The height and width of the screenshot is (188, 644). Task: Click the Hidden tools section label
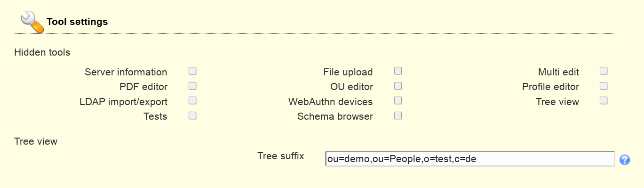(x=42, y=52)
